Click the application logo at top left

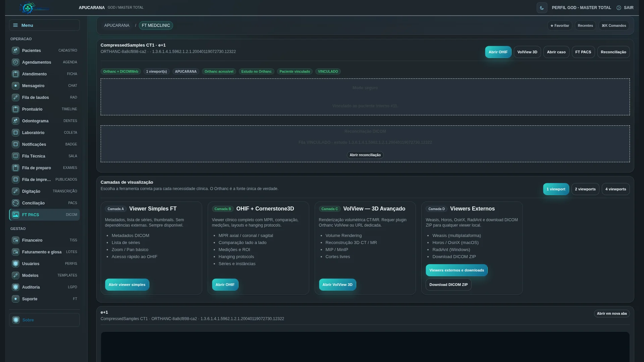34,8
